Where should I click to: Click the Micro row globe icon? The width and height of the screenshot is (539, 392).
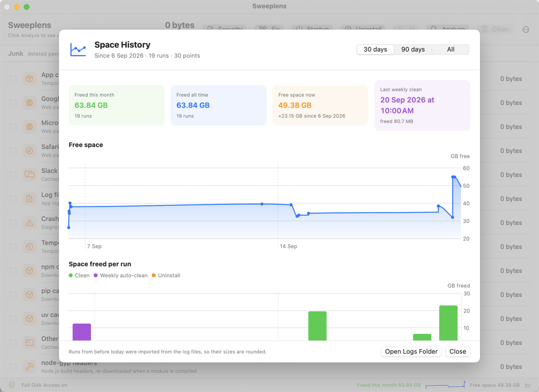[29, 127]
